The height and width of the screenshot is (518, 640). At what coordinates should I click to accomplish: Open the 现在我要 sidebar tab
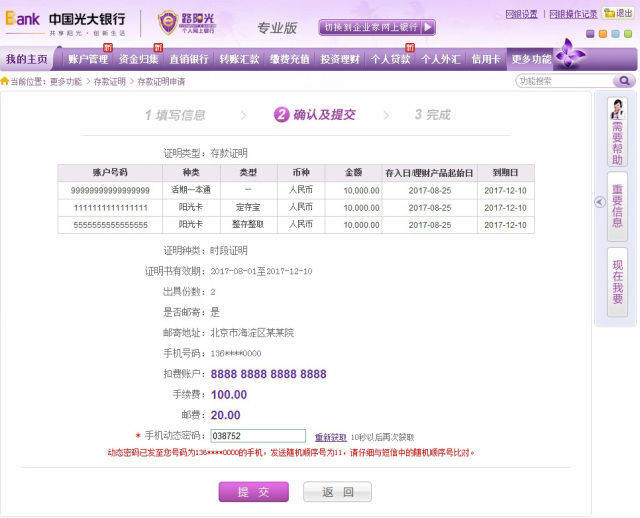tap(617, 282)
